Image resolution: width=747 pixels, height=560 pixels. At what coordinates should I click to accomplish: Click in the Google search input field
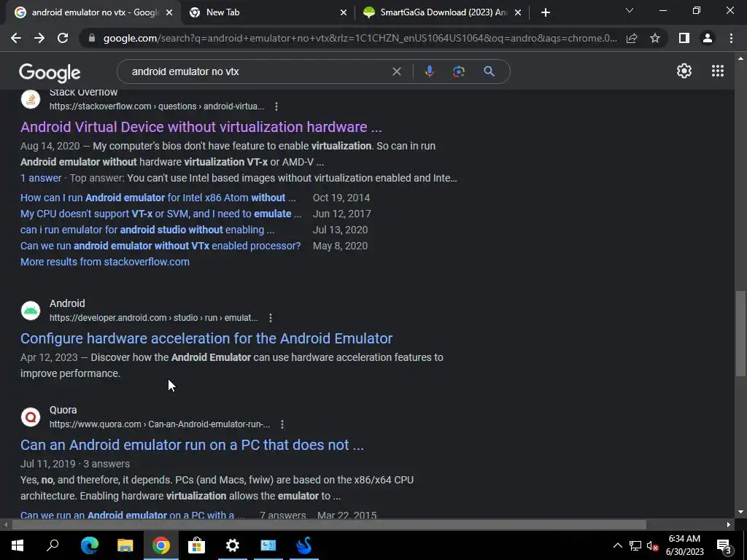(x=258, y=71)
